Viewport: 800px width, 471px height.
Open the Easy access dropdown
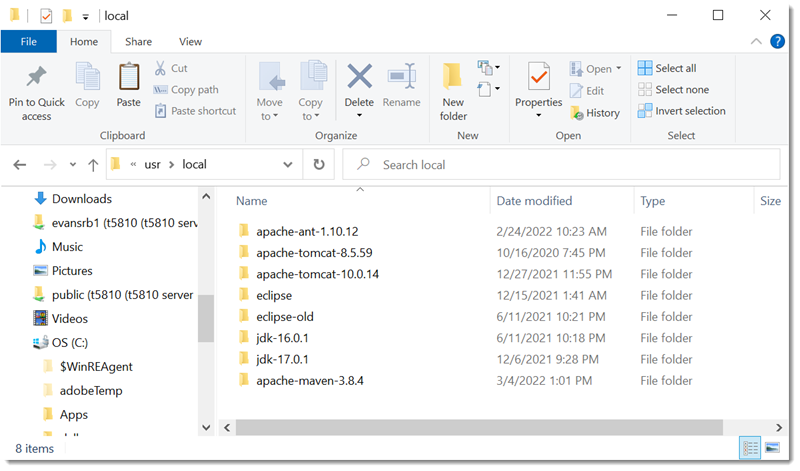tap(489, 89)
